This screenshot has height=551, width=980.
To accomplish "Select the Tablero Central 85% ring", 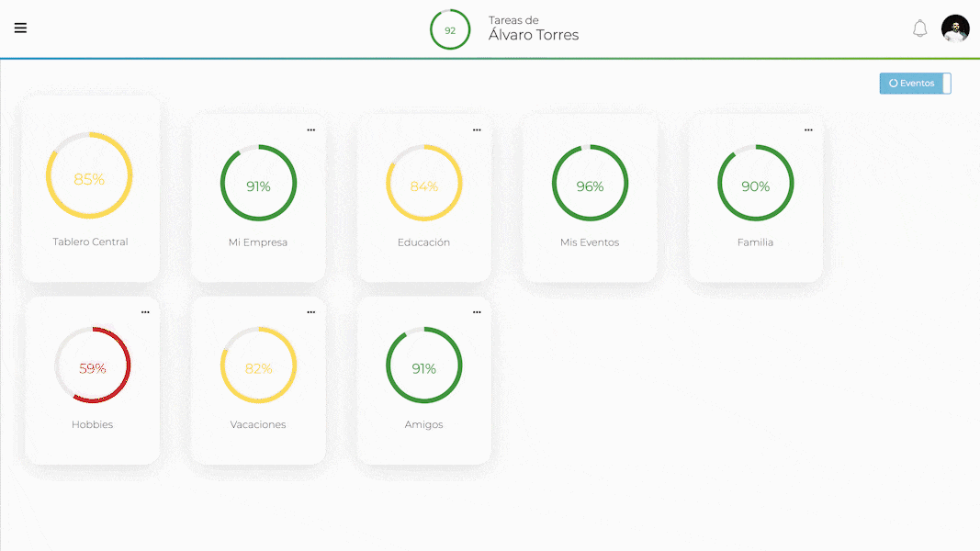I will 89,175.
